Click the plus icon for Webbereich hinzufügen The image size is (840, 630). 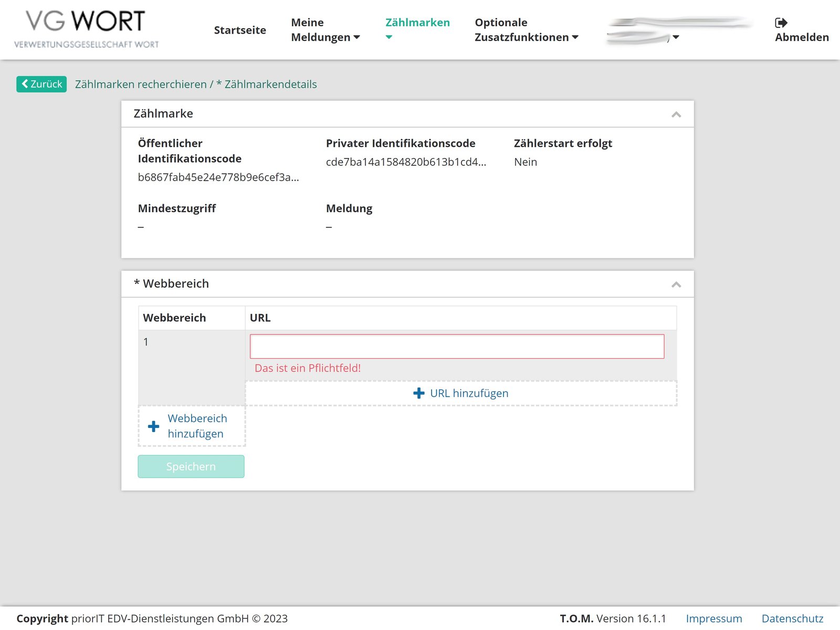(x=153, y=426)
